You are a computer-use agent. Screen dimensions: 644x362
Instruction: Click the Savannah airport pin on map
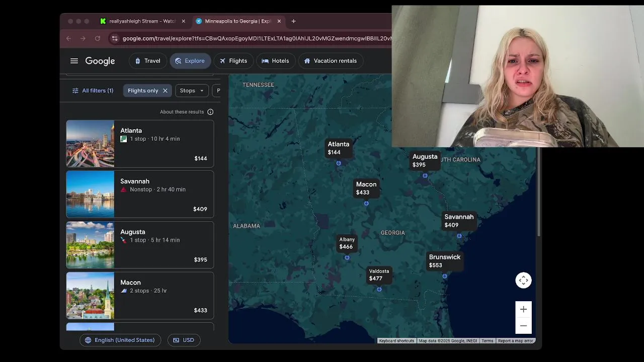[459, 236]
